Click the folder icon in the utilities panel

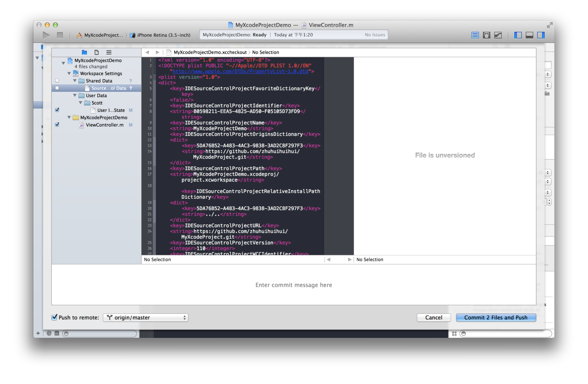pyautogui.click(x=547, y=94)
